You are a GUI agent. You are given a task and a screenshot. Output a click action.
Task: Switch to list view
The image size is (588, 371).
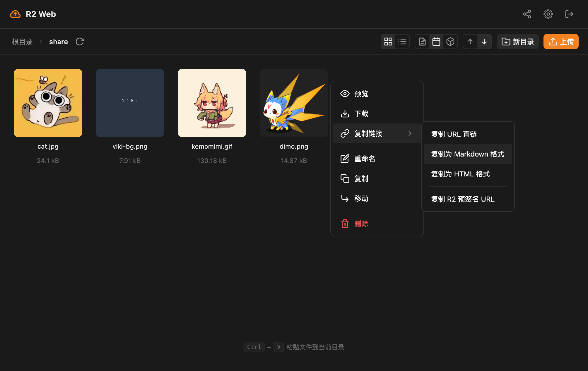[402, 42]
